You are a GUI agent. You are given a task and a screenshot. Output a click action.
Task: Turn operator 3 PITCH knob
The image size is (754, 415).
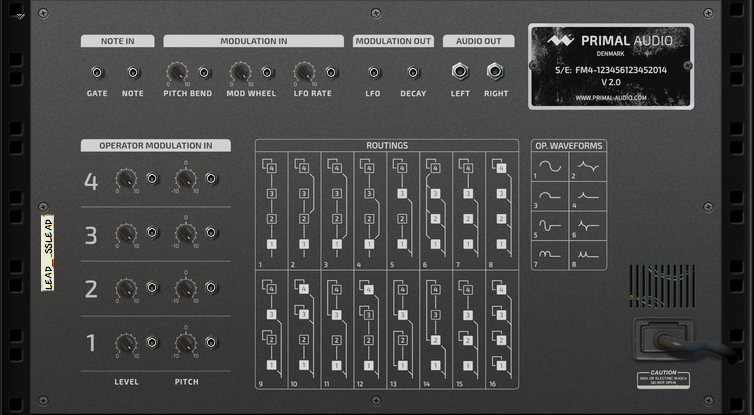[x=186, y=233]
